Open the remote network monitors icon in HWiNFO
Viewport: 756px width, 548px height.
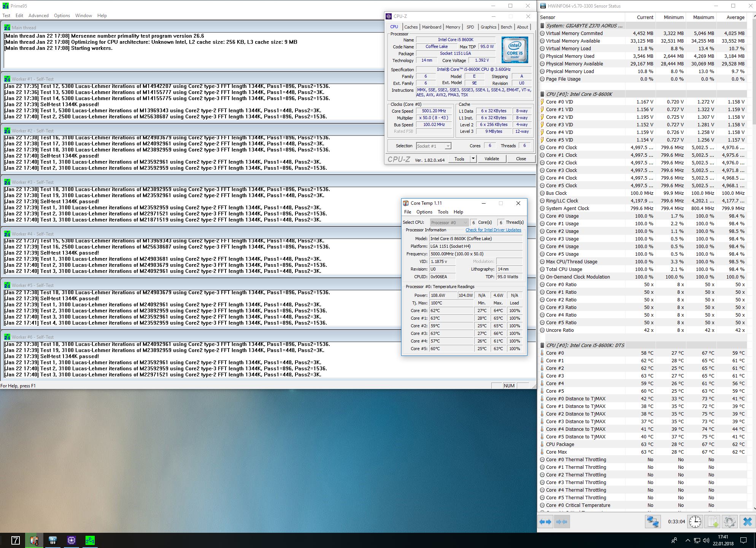pyautogui.click(x=653, y=521)
